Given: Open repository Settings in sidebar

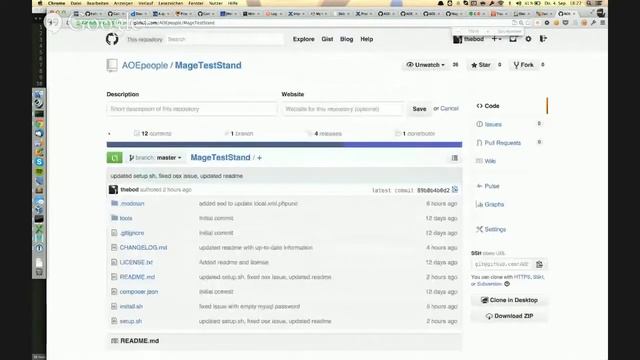Looking at the screenshot, I should 491,229.
